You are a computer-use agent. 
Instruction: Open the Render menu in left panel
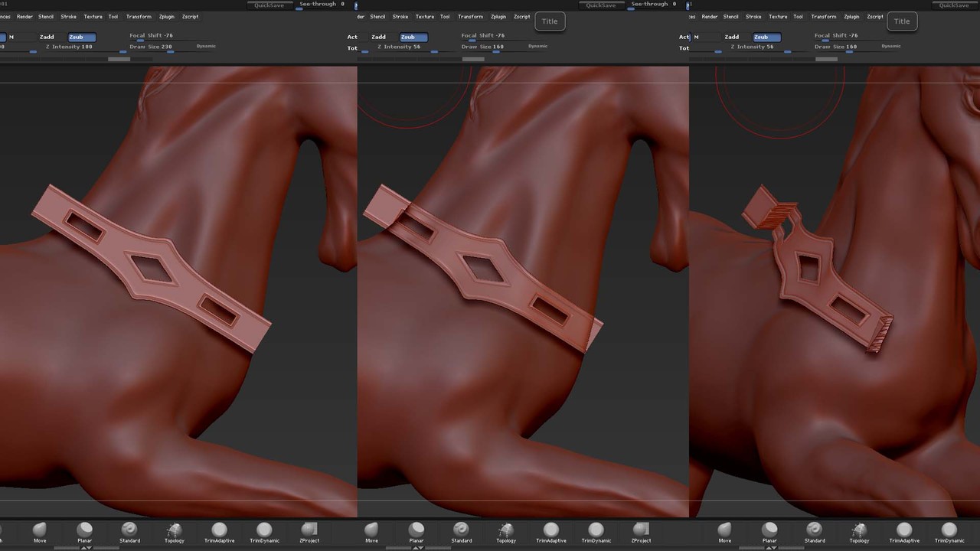pos(24,16)
